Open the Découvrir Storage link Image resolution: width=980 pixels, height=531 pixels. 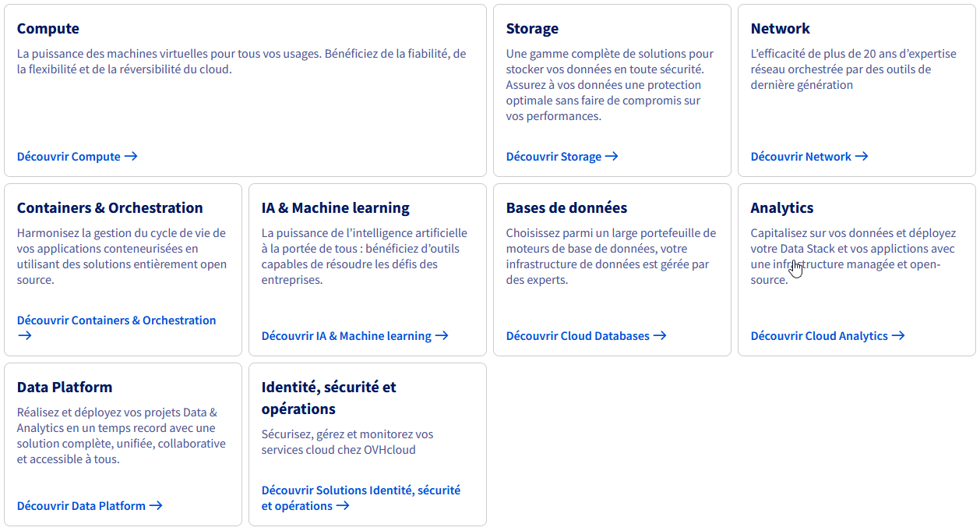(x=555, y=156)
